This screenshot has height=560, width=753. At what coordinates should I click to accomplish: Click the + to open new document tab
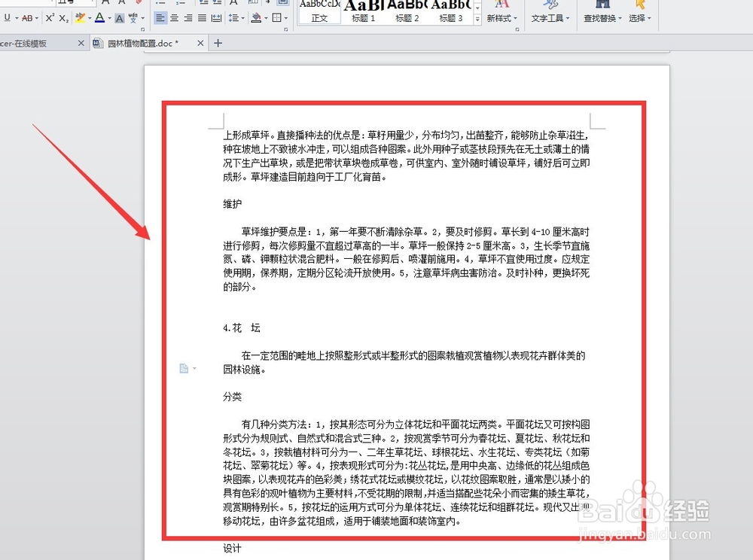click(218, 43)
